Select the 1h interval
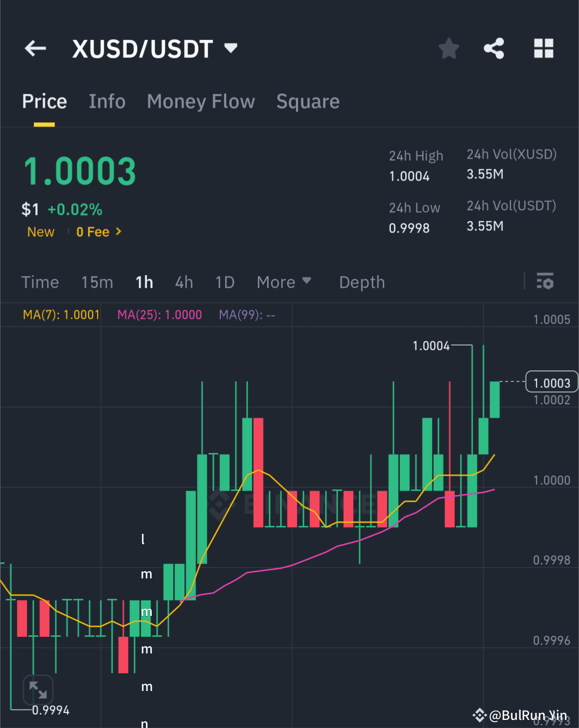This screenshot has height=728, width=579. tap(144, 282)
